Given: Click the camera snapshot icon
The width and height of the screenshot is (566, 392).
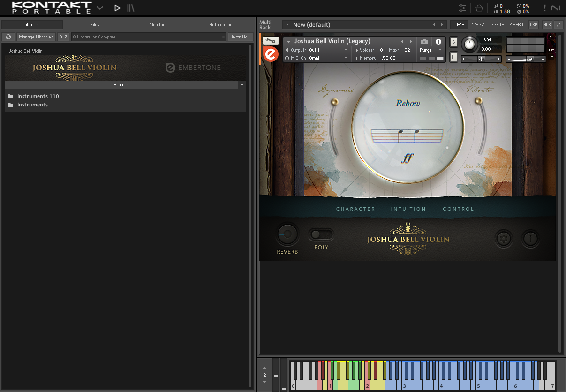Looking at the screenshot, I should [x=424, y=42].
